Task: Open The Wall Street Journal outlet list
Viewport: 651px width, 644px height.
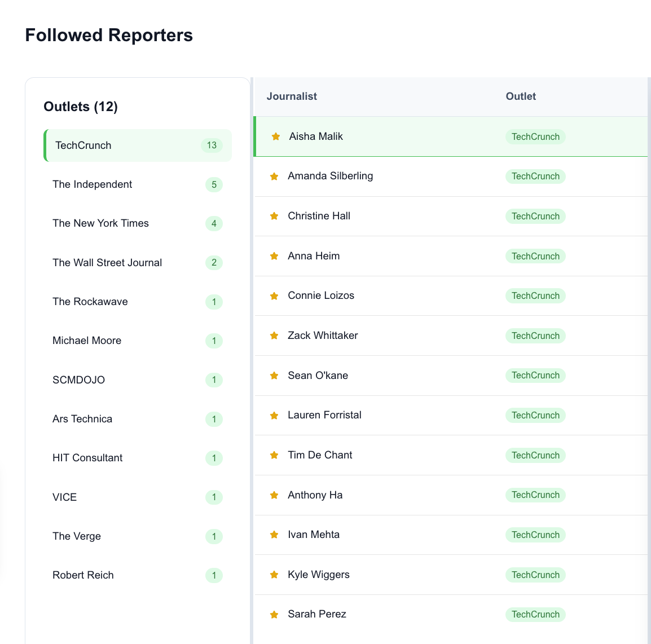Action: pyautogui.click(x=107, y=263)
